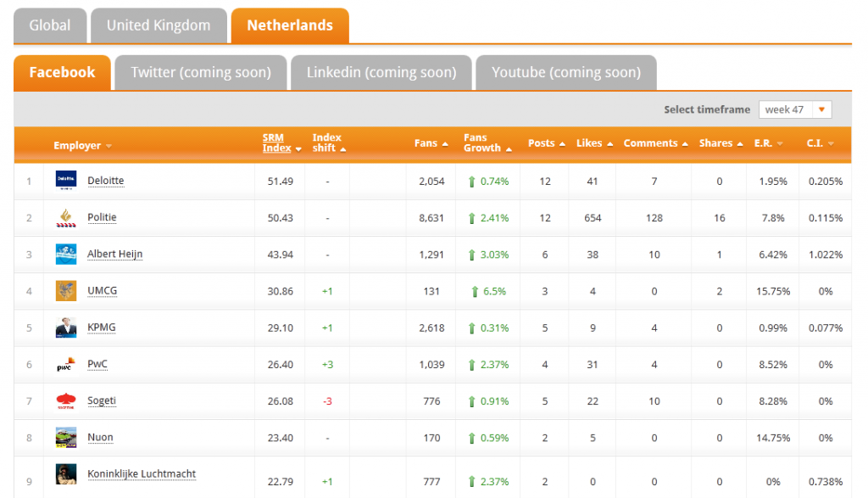Click Deloitte's SRM Index value 51.49
868x498 pixels.
(280, 182)
